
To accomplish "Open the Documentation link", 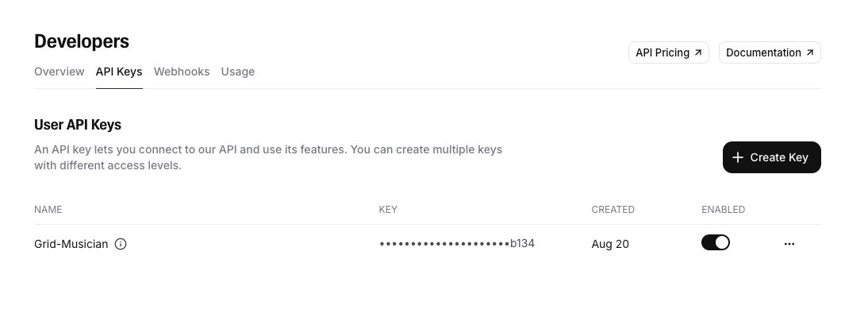I will click(x=770, y=52).
